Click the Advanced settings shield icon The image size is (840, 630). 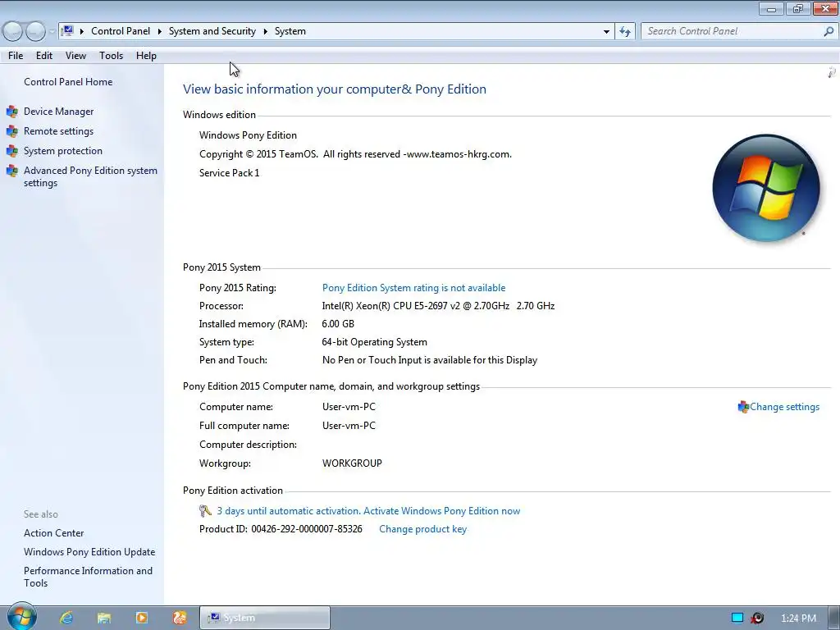[11, 171]
